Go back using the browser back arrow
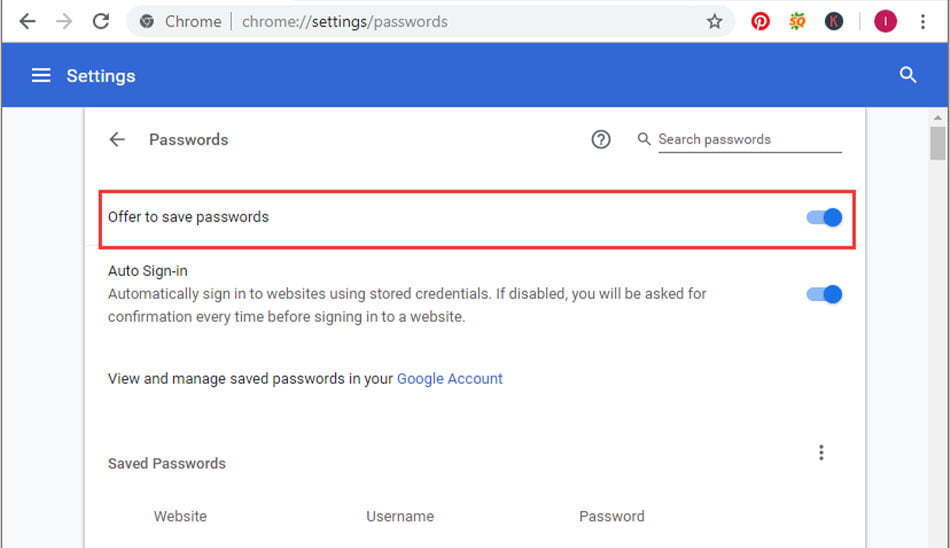The width and height of the screenshot is (950, 548). 28,21
